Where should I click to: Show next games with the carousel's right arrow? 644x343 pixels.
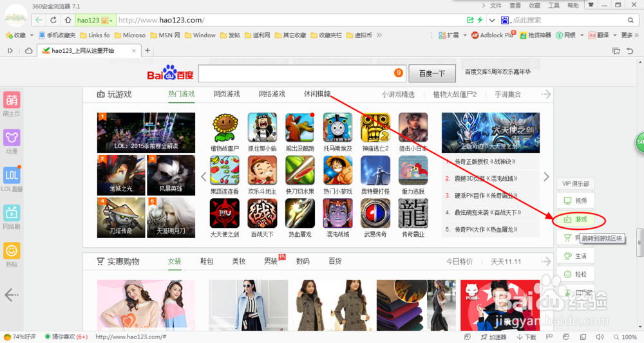(546, 177)
